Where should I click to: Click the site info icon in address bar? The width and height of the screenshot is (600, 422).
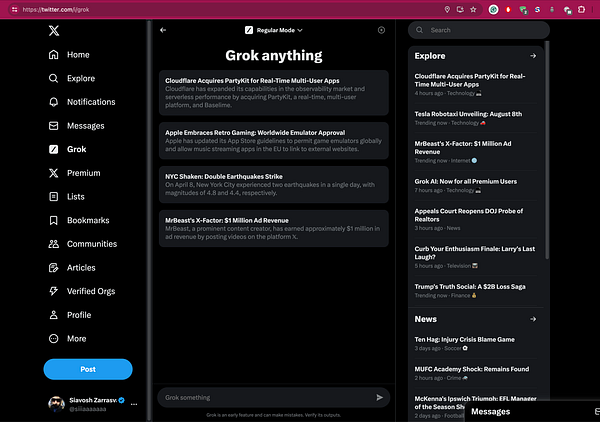[14, 10]
